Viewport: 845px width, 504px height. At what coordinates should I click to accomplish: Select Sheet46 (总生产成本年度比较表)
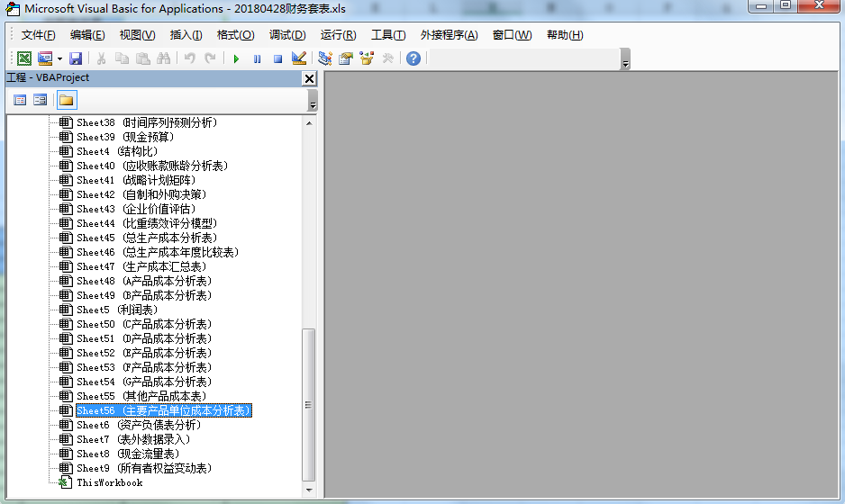[158, 253]
